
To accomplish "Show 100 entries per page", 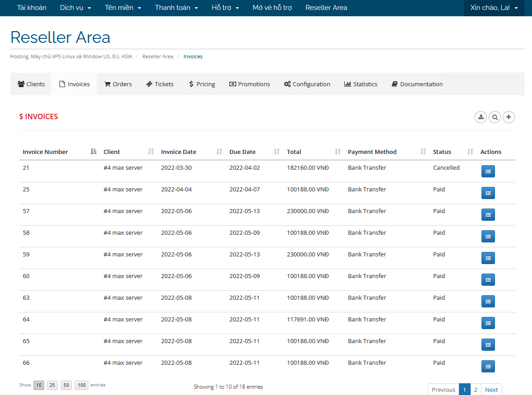I will coord(82,386).
